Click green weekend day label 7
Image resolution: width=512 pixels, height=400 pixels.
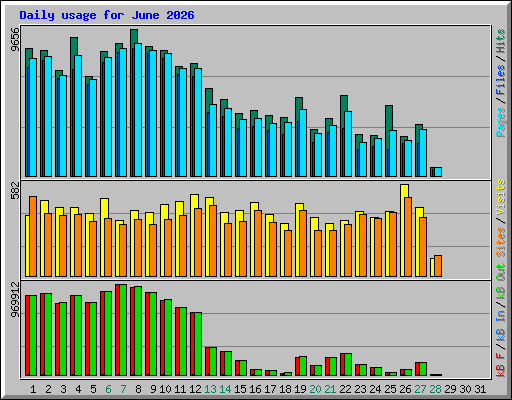pyautogui.click(x=123, y=389)
